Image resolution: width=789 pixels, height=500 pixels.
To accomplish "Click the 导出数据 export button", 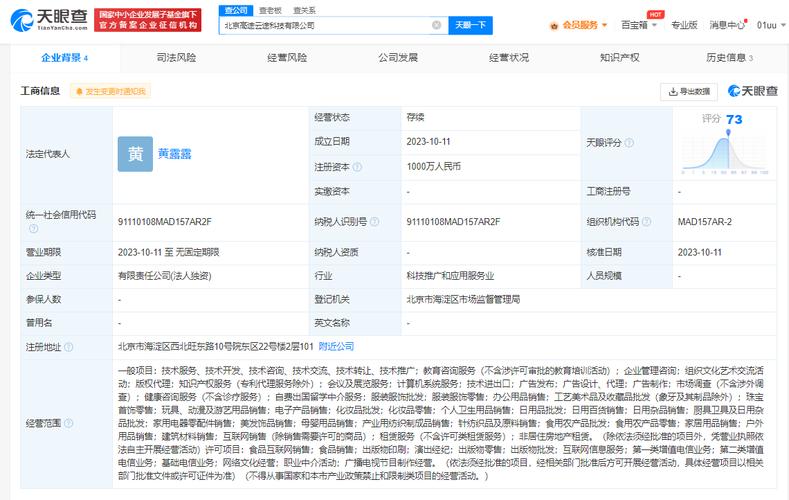I will [689, 92].
